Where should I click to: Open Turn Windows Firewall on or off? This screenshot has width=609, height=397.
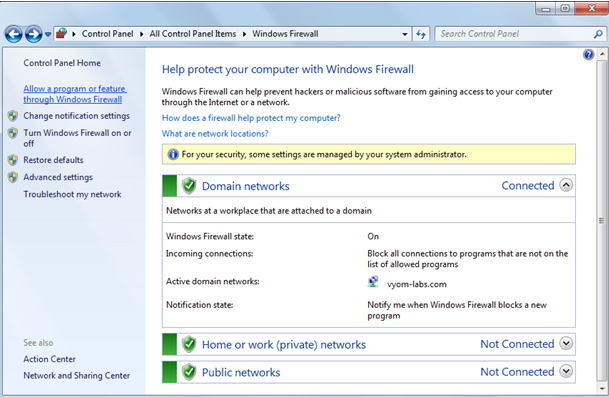pyautogui.click(x=77, y=138)
